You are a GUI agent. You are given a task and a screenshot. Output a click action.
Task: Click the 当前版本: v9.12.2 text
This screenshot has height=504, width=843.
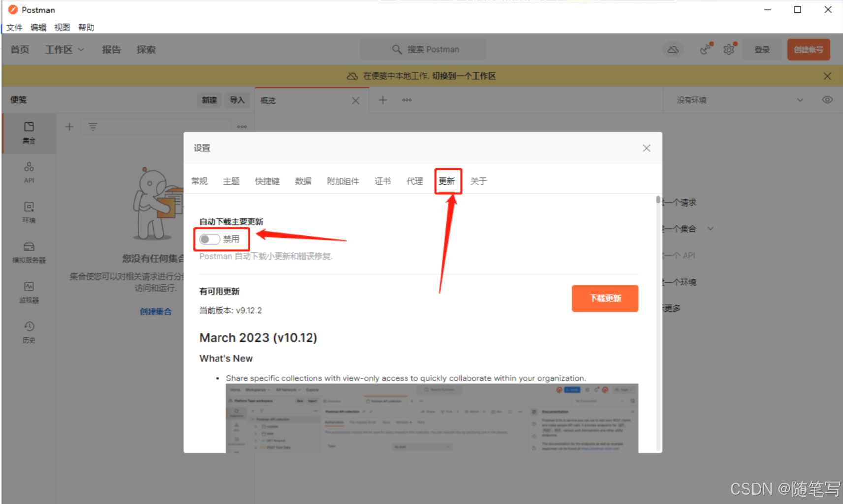point(230,311)
